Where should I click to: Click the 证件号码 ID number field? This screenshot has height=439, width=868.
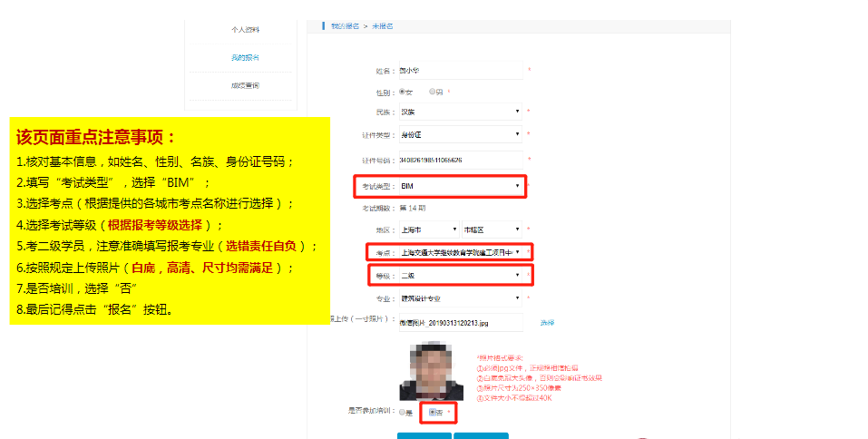(x=461, y=161)
